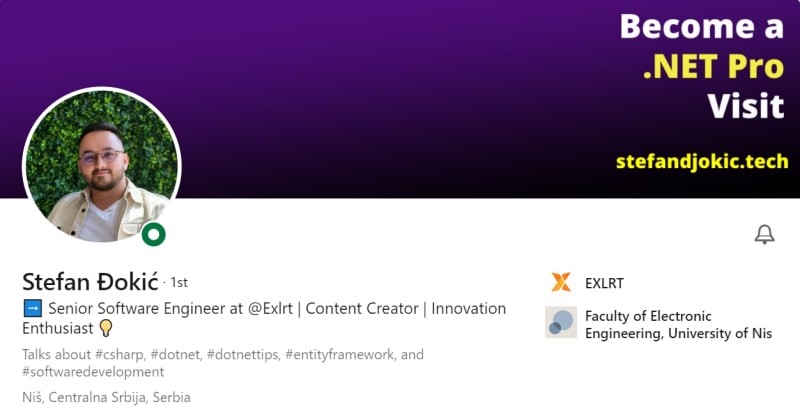Image resolution: width=800 pixels, height=411 pixels.
Task: Click the Niš, Centralna Srbija location text
Action: pyautogui.click(x=106, y=397)
